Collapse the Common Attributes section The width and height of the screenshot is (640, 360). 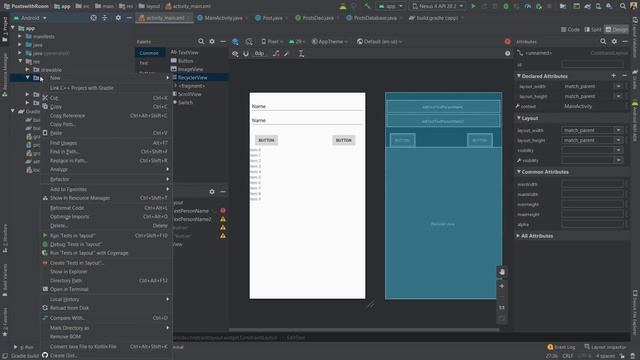pyautogui.click(x=519, y=172)
